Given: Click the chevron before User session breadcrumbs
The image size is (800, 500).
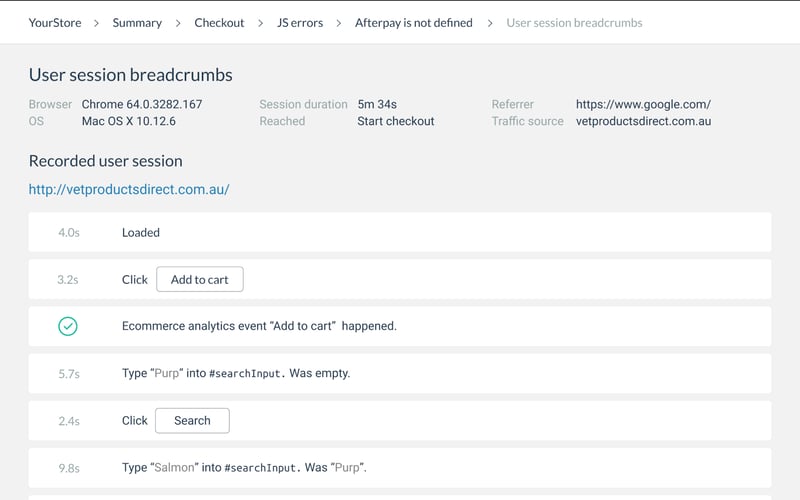Looking at the screenshot, I should [x=490, y=23].
